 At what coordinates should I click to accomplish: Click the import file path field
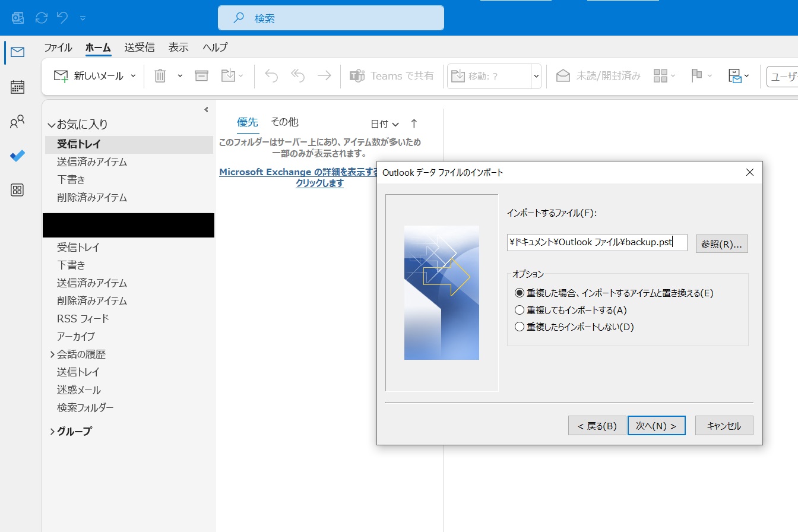click(597, 242)
